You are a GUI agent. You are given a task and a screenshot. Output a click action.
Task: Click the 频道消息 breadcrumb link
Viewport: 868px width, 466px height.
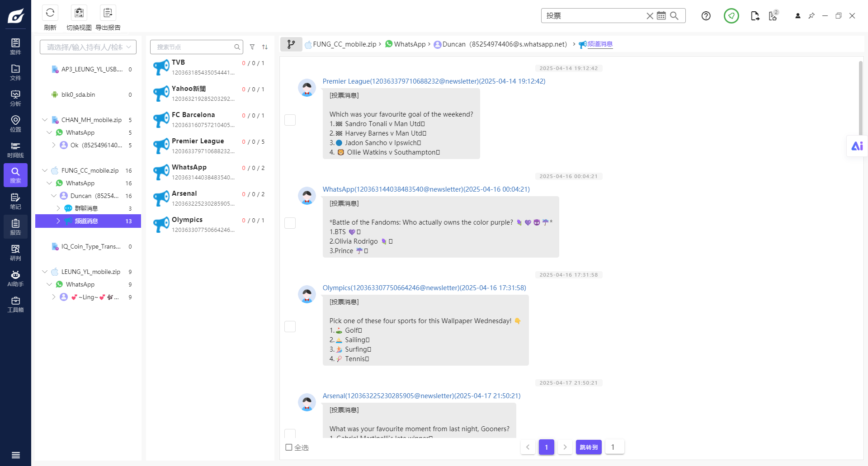click(600, 44)
